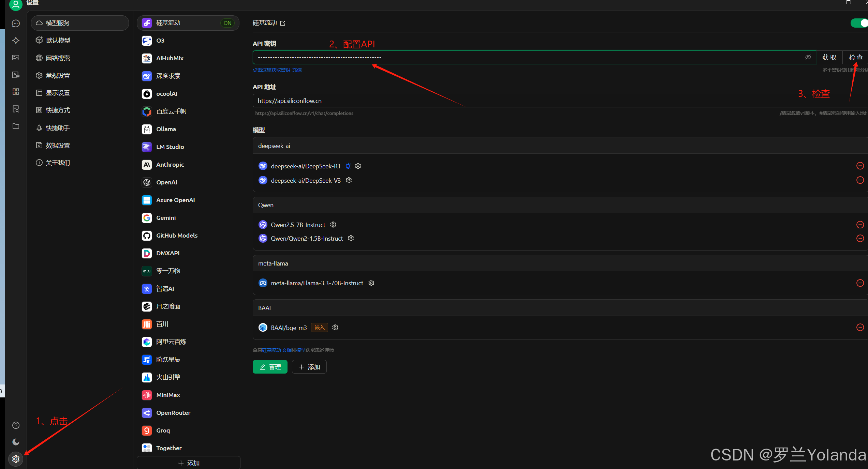This screenshot has height=469, width=868.
Task: Open the image generation sidebar icon
Action: tap(16, 58)
